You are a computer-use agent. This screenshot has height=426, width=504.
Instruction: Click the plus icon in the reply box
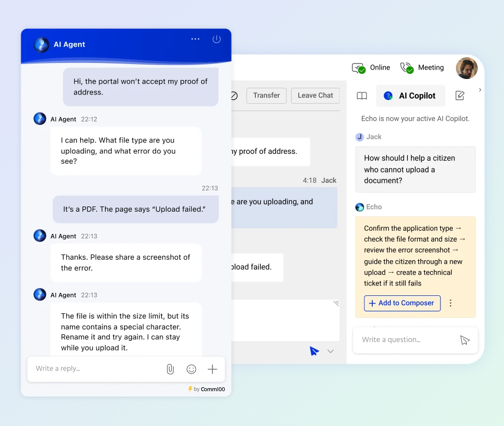(212, 369)
